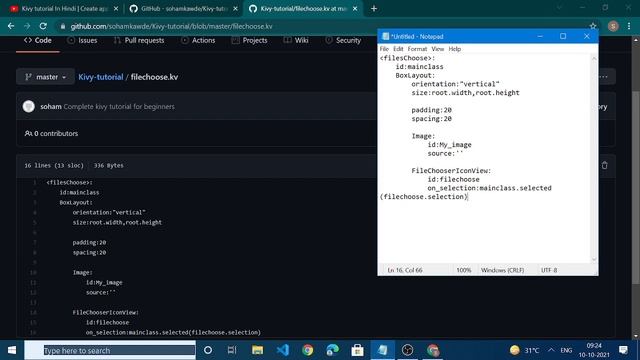Open Notepad Edit menu
Image resolution: width=640 pixels, height=360 pixels.
(x=398, y=49)
